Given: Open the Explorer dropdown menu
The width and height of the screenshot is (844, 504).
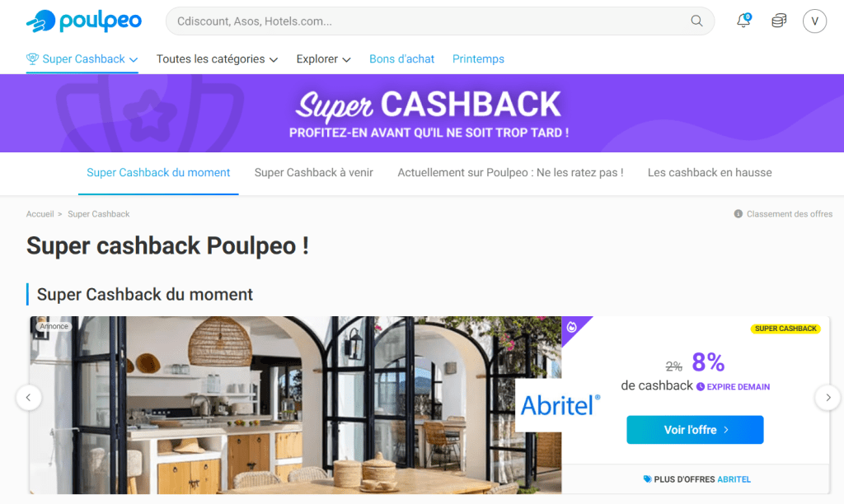Looking at the screenshot, I should click(323, 59).
